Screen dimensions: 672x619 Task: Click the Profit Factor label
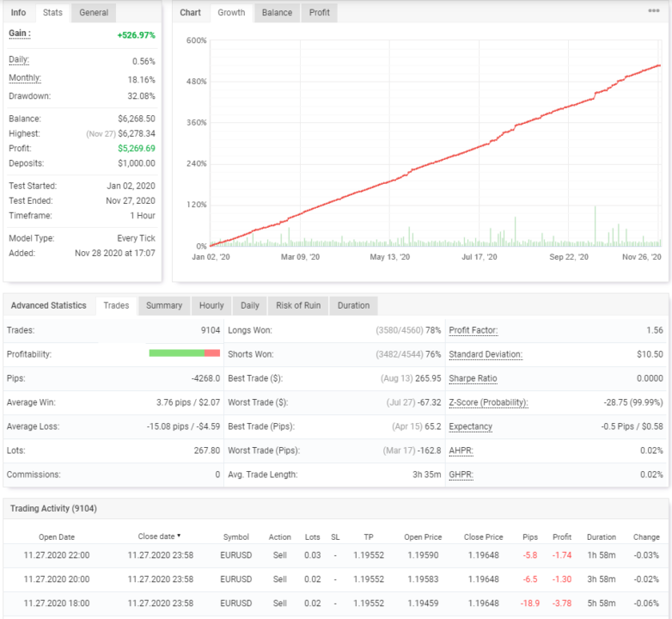pos(473,330)
